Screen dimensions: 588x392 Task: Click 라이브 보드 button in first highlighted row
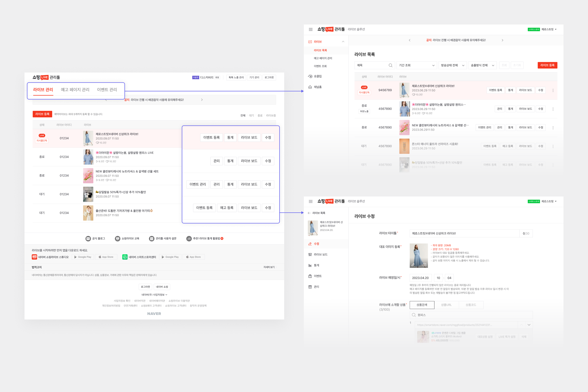tap(249, 137)
